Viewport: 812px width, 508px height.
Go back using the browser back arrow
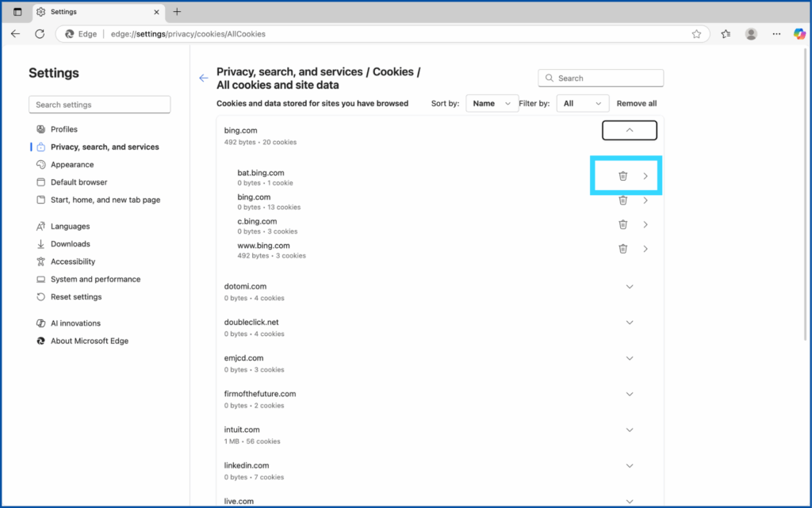pos(16,34)
